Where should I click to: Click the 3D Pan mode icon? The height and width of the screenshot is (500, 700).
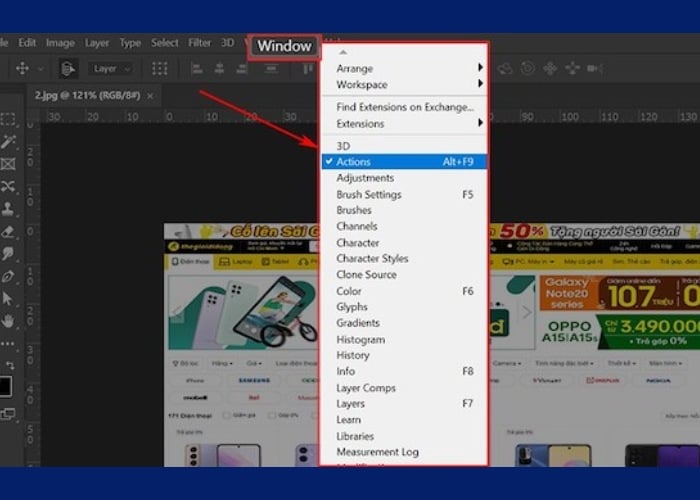(x=550, y=68)
